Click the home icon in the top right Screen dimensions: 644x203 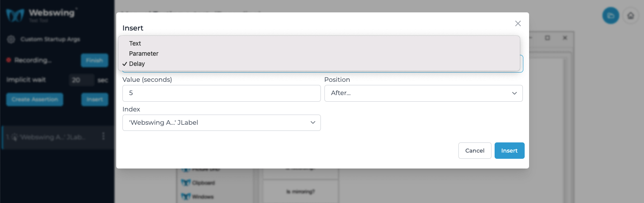pos(631,16)
